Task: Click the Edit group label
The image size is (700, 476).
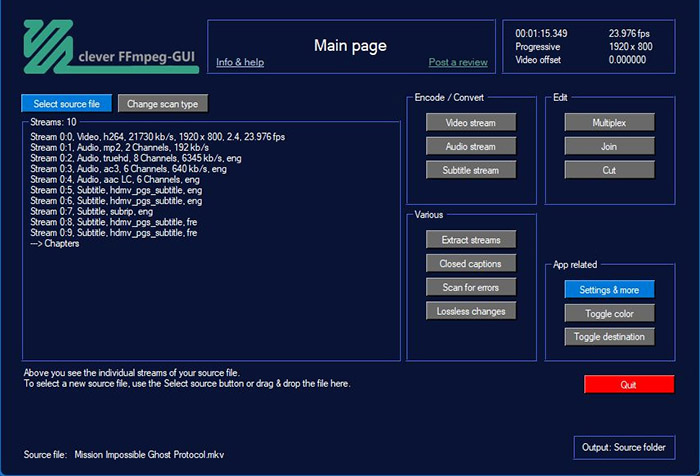Action: pyautogui.click(x=560, y=97)
